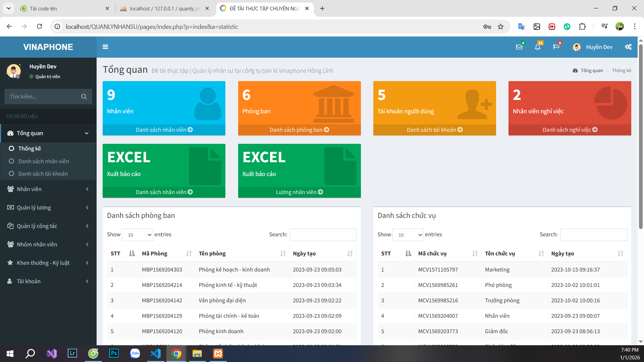
Task: Open the tab search dropdown in Chrome
Action: point(8,8)
